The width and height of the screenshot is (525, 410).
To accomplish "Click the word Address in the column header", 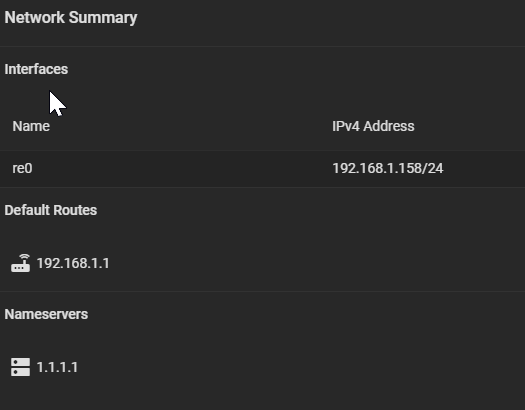I will click(389, 126).
